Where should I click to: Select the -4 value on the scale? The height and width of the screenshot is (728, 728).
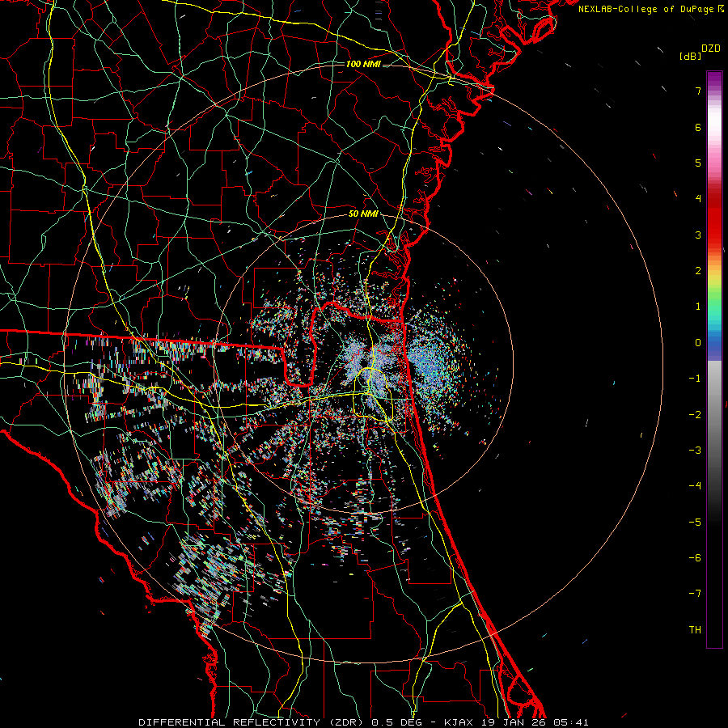pos(695,486)
